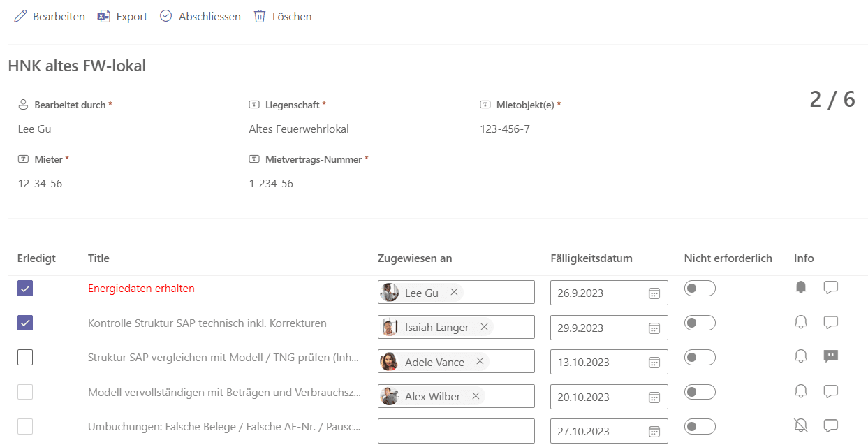Image resolution: width=868 pixels, height=445 pixels.
Task: Open the filled comment bubble on Struktur SAP row
Action: (831, 356)
